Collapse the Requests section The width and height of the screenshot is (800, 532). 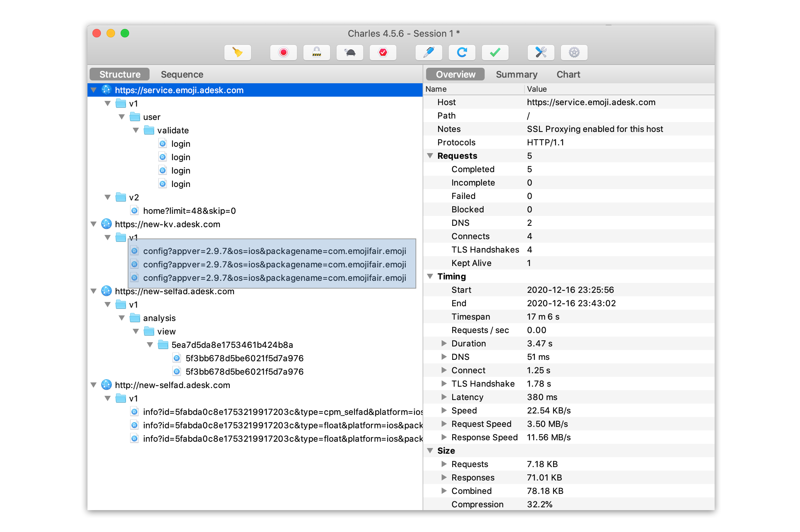point(430,156)
